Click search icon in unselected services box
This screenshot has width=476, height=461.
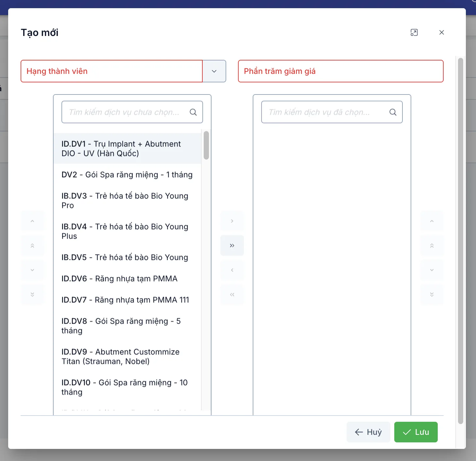193,112
